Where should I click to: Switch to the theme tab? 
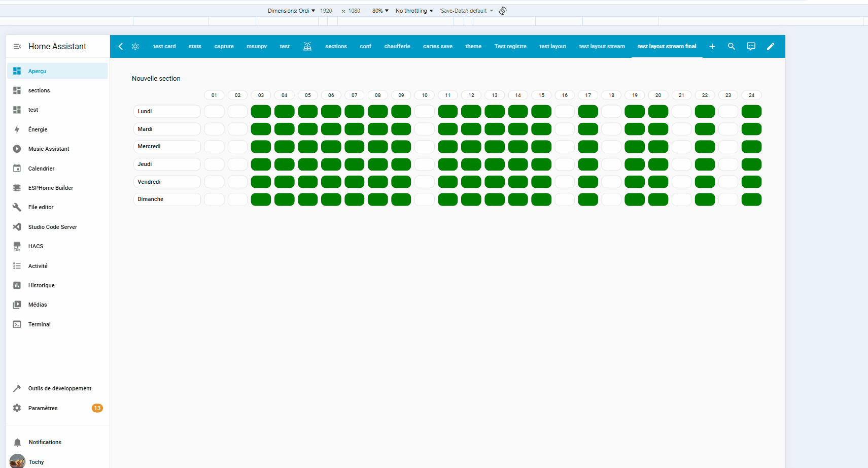(x=473, y=46)
